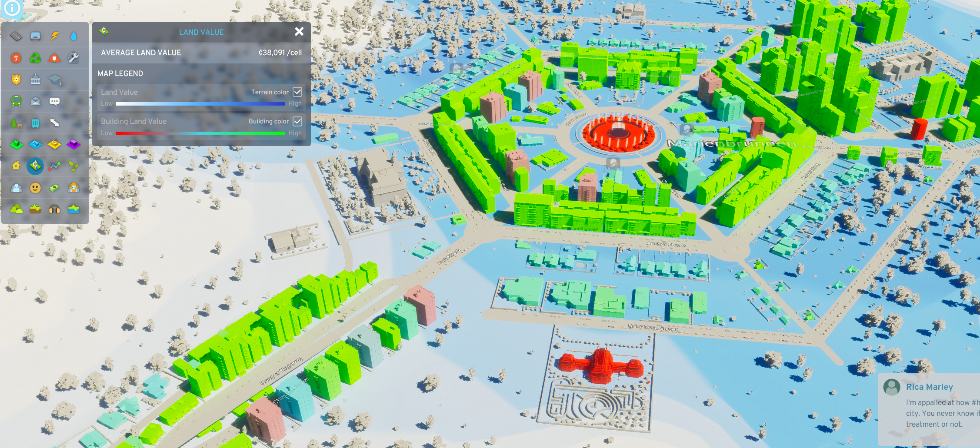Show the blue Commercial zone infoview

click(35, 144)
